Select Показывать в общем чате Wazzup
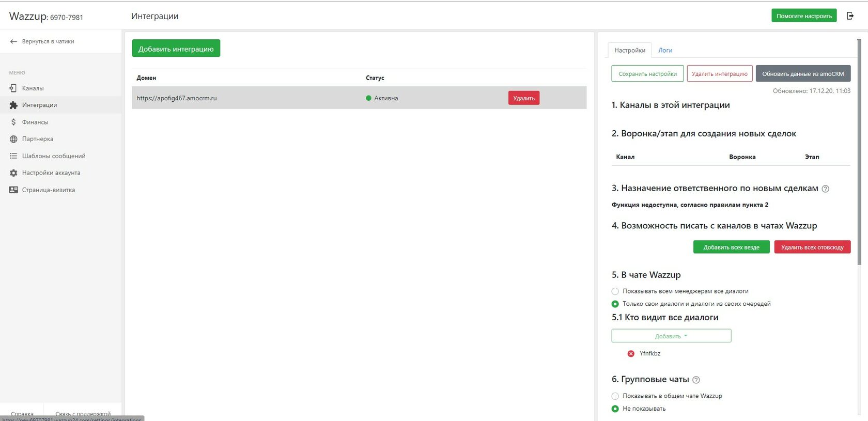868x421 pixels. [615, 396]
